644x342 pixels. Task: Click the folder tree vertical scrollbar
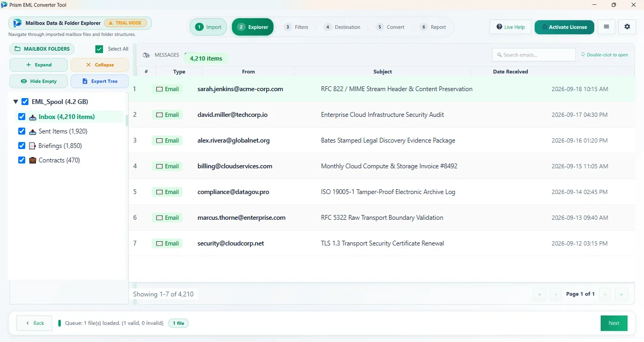(127, 121)
